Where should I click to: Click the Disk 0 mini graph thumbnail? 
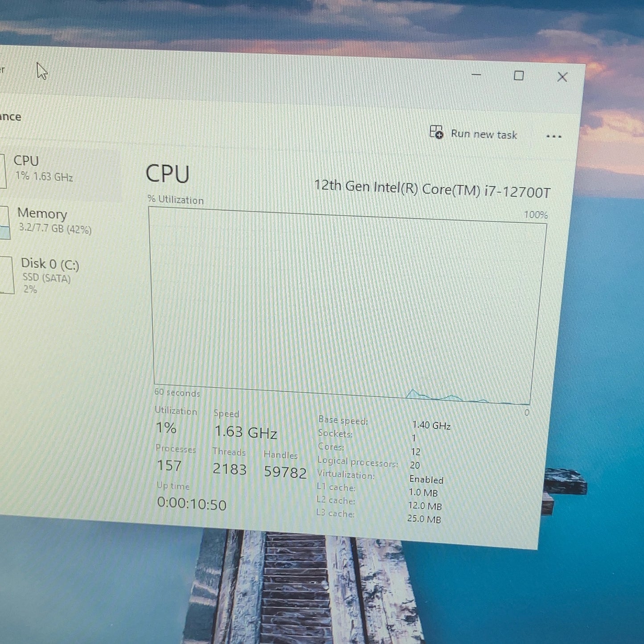(6, 275)
